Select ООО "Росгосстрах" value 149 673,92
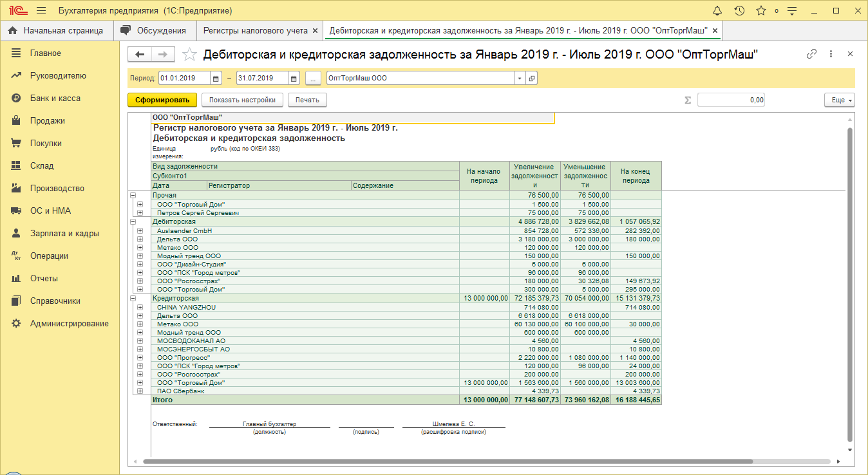This screenshot has height=475, width=868. pyautogui.click(x=636, y=281)
